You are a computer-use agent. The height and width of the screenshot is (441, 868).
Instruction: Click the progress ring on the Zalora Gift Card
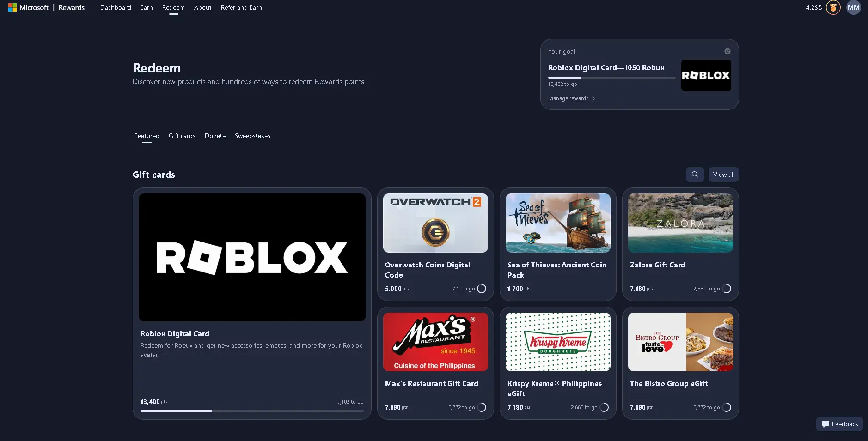(726, 289)
